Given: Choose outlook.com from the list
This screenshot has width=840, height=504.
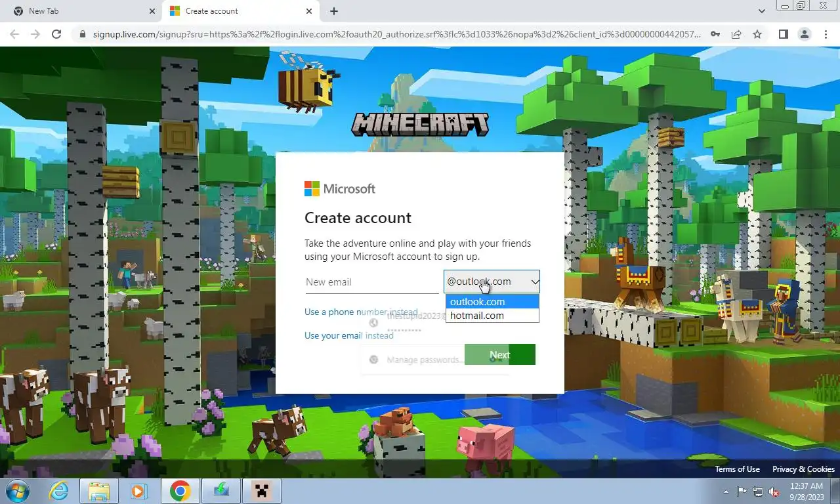Looking at the screenshot, I should [x=492, y=302].
